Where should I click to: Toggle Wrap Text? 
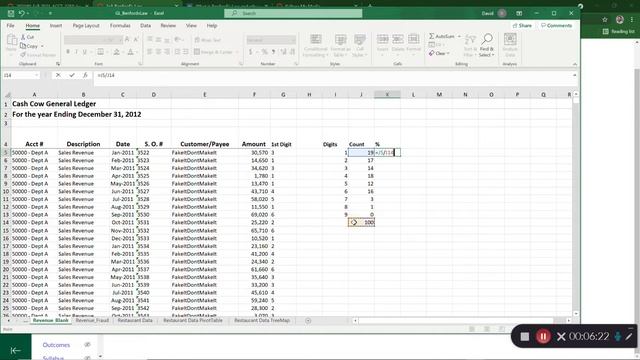pyautogui.click(x=208, y=40)
